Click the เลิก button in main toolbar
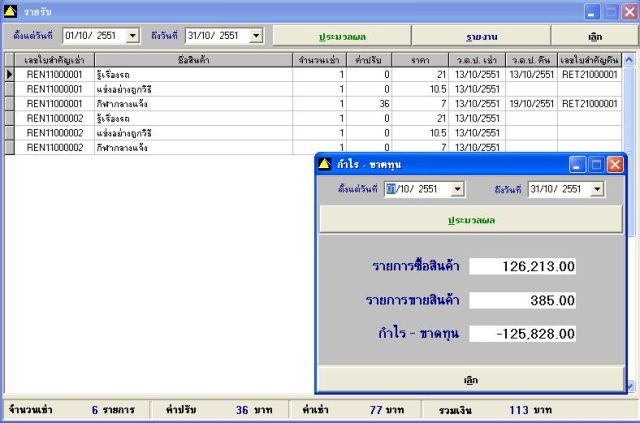The image size is (640, 423). [595, 36]
